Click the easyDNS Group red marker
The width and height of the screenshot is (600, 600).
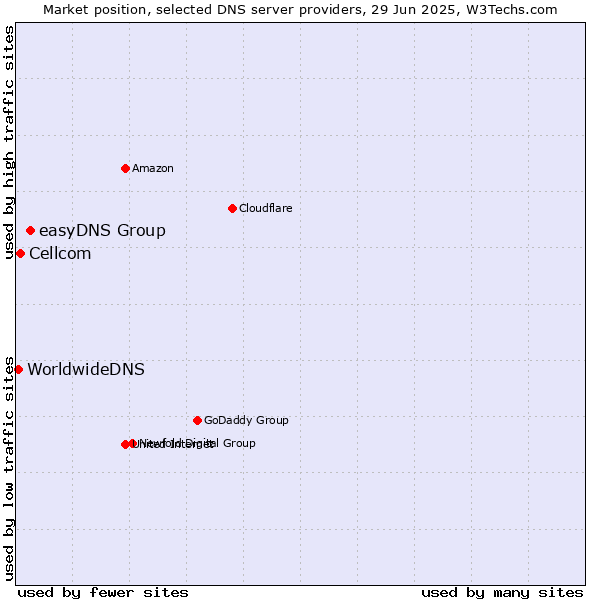pyautogui.click(x=31, y=231)
